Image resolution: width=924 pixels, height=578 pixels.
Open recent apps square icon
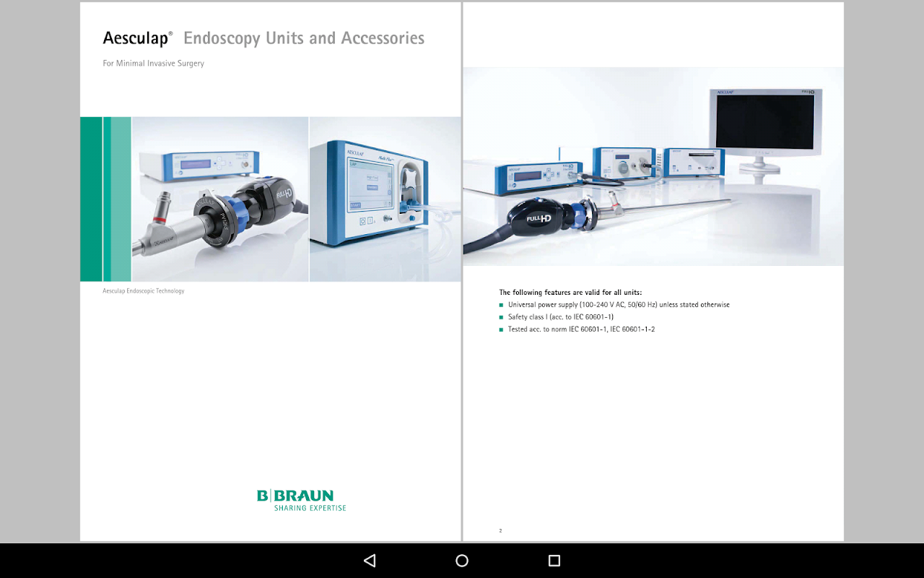(x=554, y=561)
